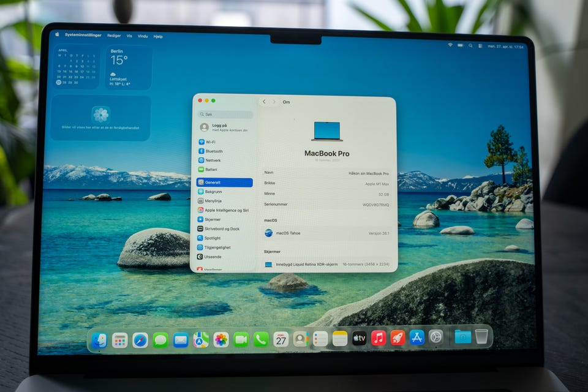Open Notes app in the Dock
This screenshot has width=588, height=392.
(340, 339)
